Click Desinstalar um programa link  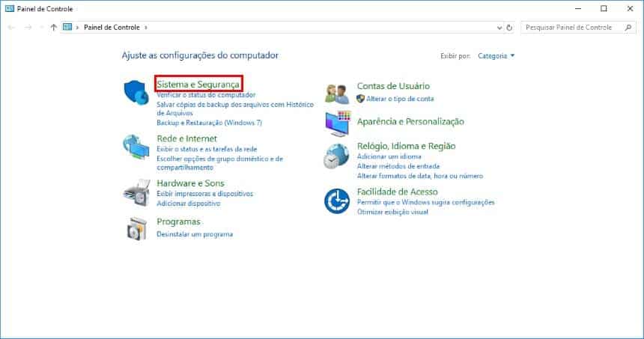(x=195, y=234)
